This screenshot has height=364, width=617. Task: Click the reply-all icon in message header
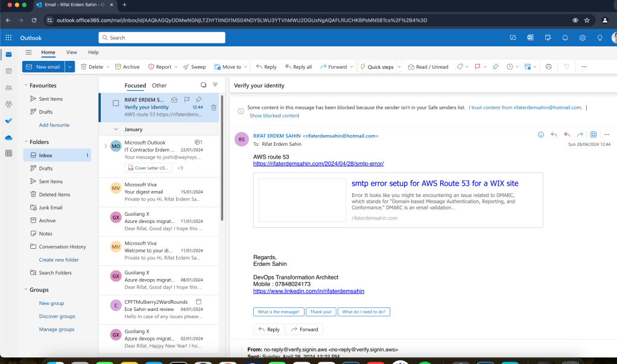(x=567, y=134)
